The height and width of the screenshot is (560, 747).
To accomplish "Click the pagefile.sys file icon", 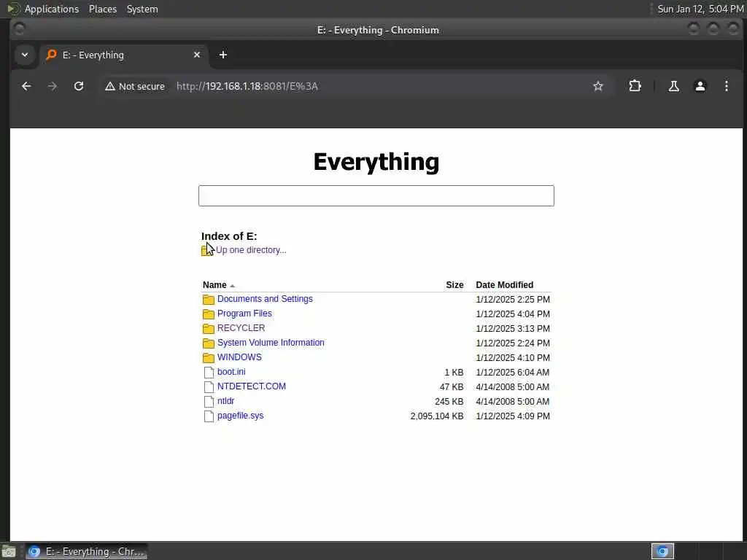I will coord(209,416).
